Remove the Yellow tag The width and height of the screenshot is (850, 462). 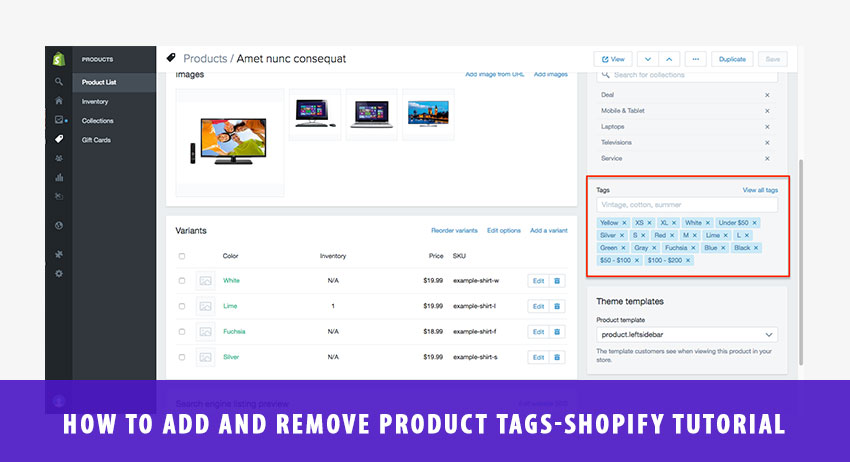click(x=624, y=223)
